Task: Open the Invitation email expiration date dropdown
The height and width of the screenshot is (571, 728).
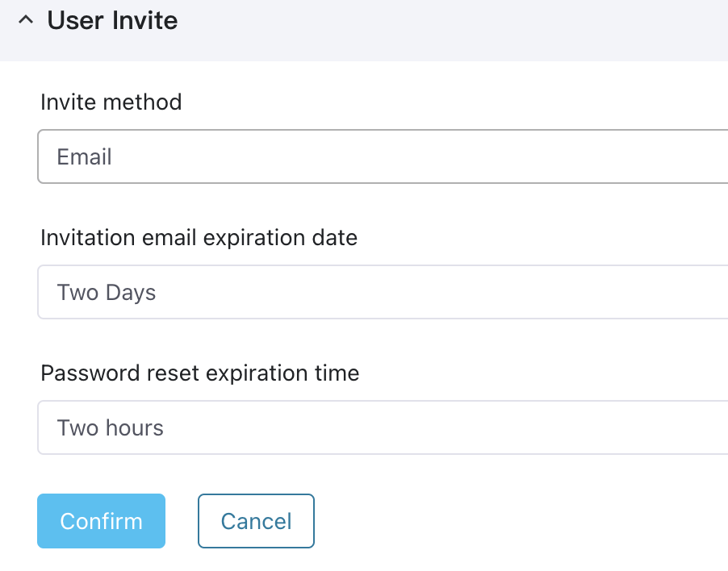Action: point(383,292)
